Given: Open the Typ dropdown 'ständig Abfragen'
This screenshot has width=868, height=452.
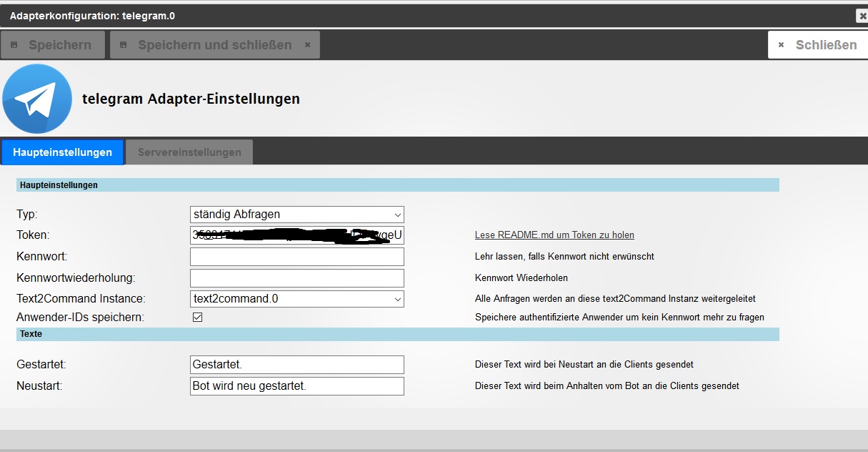Looking at the screenshot, I should coord(297,214).
